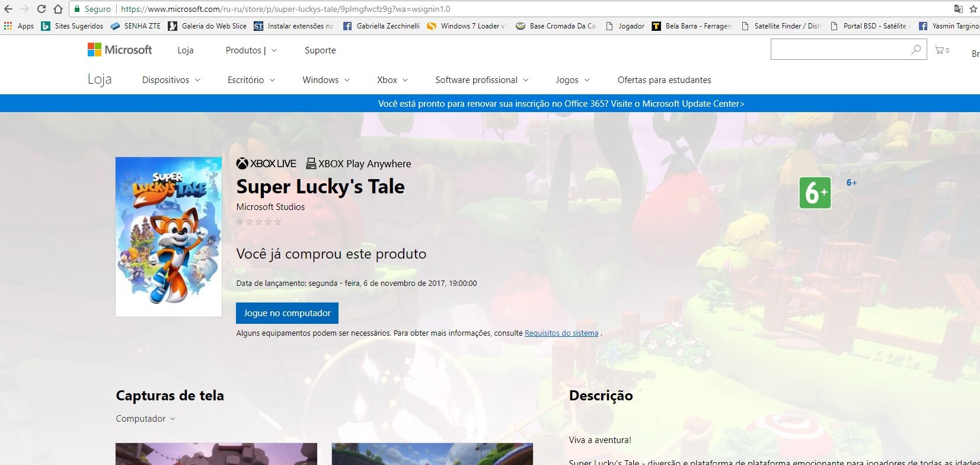Click the Jogue no computador button
Screen dimensions: 980x465
[x=287, y=313]
